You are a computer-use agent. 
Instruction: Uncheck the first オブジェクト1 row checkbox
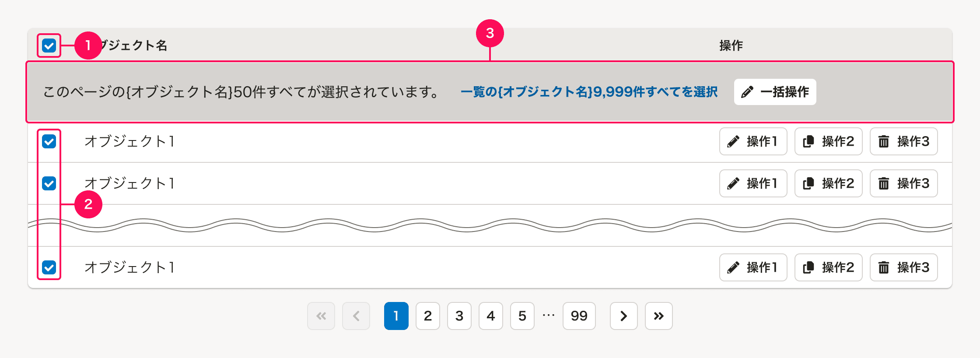[x=49, y=141]
